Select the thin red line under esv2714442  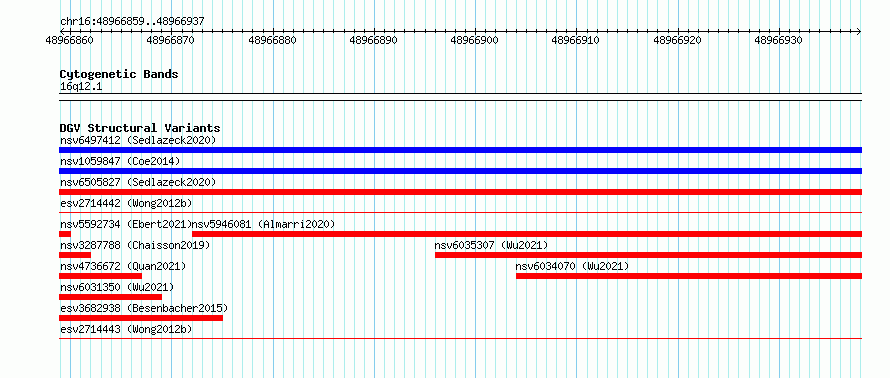[460, 213]
